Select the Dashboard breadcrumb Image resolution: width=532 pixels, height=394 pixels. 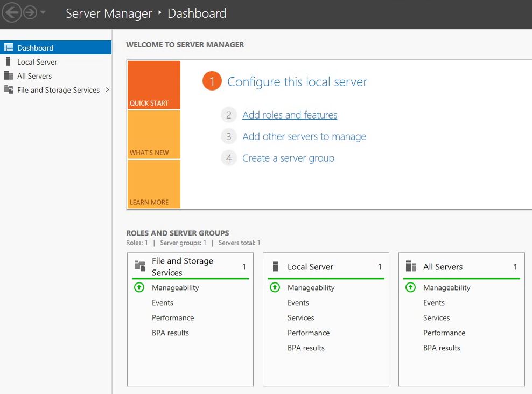coord(197,13)
